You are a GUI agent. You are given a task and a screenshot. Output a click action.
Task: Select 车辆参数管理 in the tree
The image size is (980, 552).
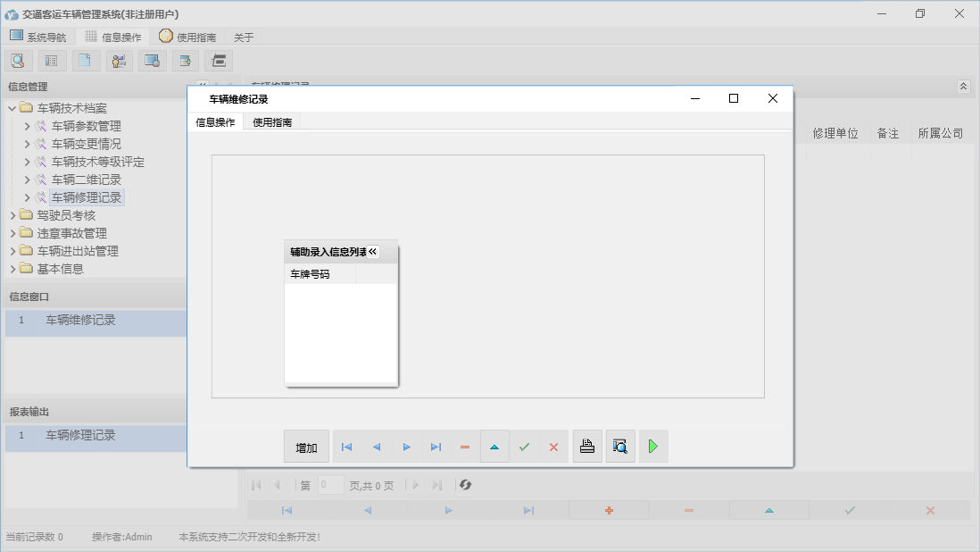click(86, 126)
